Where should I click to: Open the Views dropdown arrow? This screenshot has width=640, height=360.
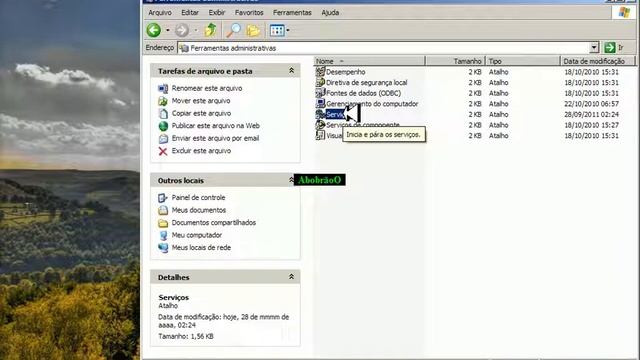pyautogui.click(x=288, y=30)
